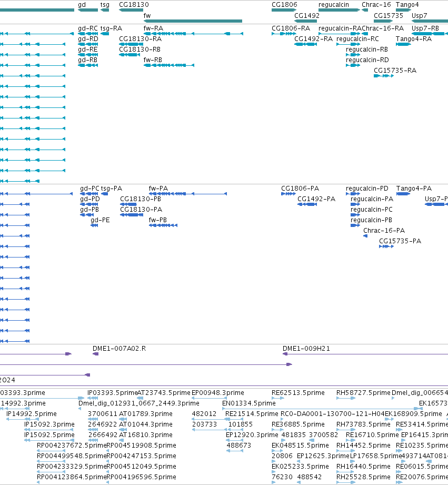Click the Tango4-RA transcript

point(403,44)
